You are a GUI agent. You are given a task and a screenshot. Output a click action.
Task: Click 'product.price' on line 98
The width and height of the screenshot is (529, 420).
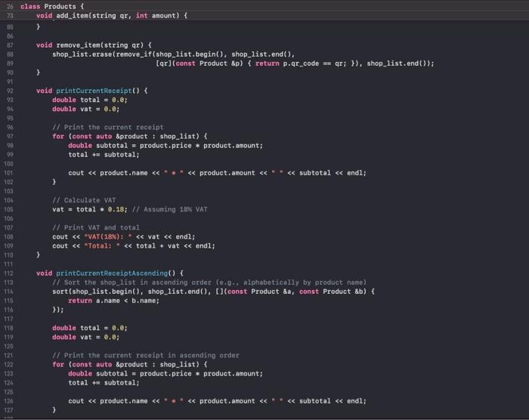coord(166,145)
